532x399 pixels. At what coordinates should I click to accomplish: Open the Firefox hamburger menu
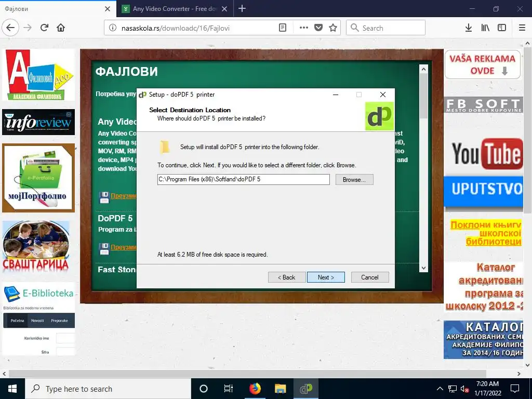(x=522, y=28)
